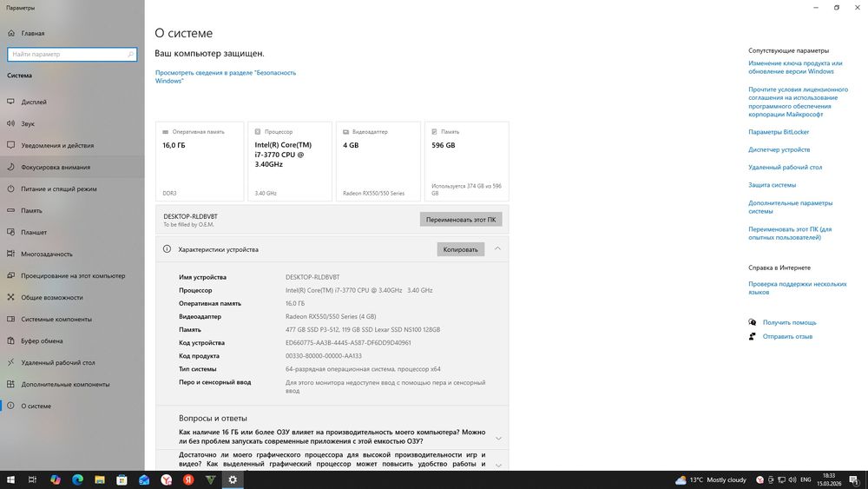Click the Копировать button

[461, 249]
